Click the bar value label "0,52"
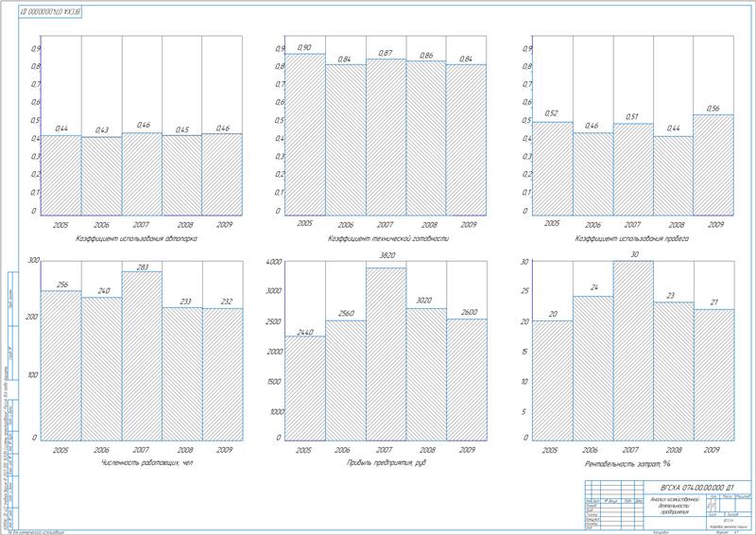This screenshot has height=535, width=756. (x=551, y=113)
